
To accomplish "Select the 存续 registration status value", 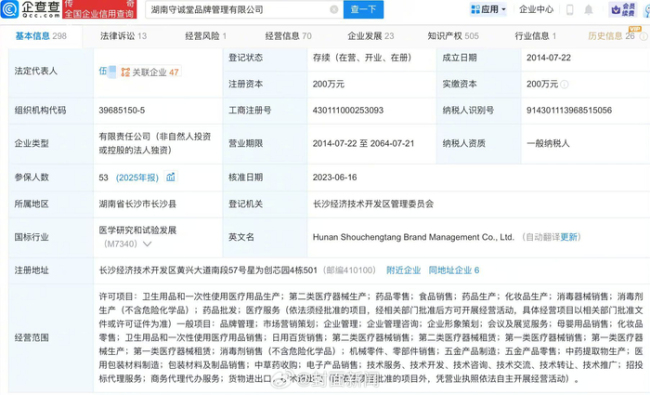I will [x=362, y=58].
